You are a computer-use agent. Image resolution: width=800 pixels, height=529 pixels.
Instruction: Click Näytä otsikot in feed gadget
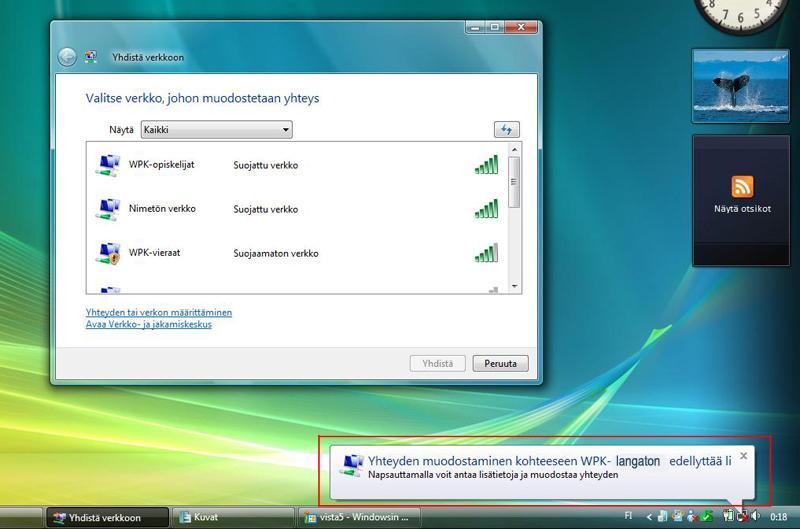tap(742, 209)
